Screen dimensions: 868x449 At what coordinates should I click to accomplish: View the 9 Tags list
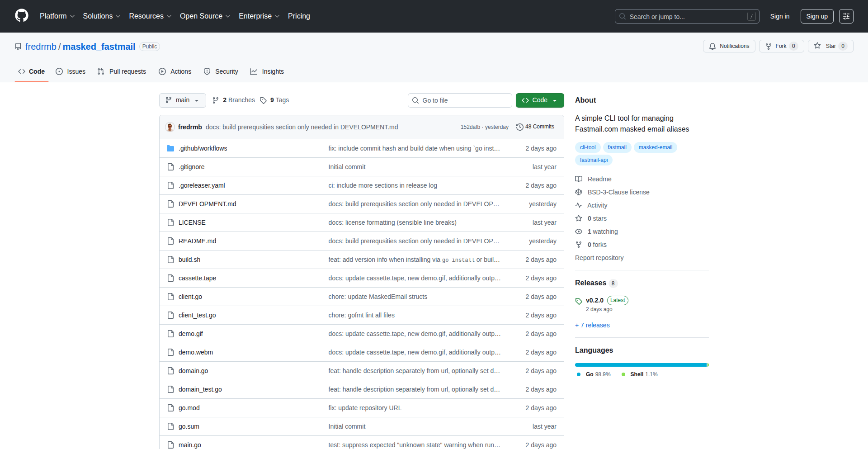(274, 100)
